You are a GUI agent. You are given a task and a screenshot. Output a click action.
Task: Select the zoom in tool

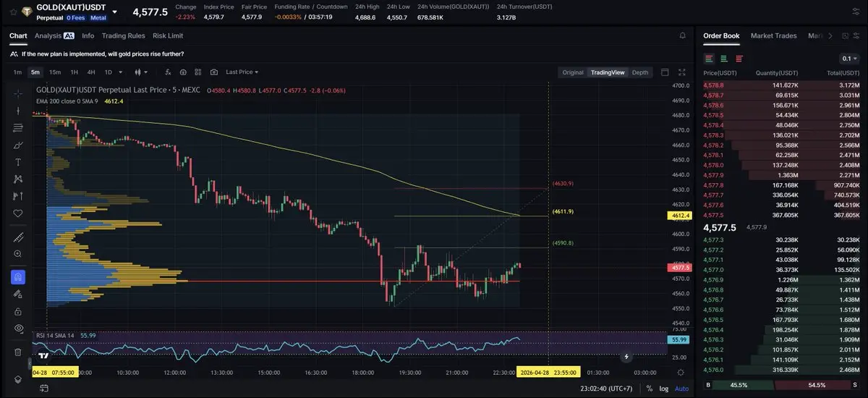(18, 254)
